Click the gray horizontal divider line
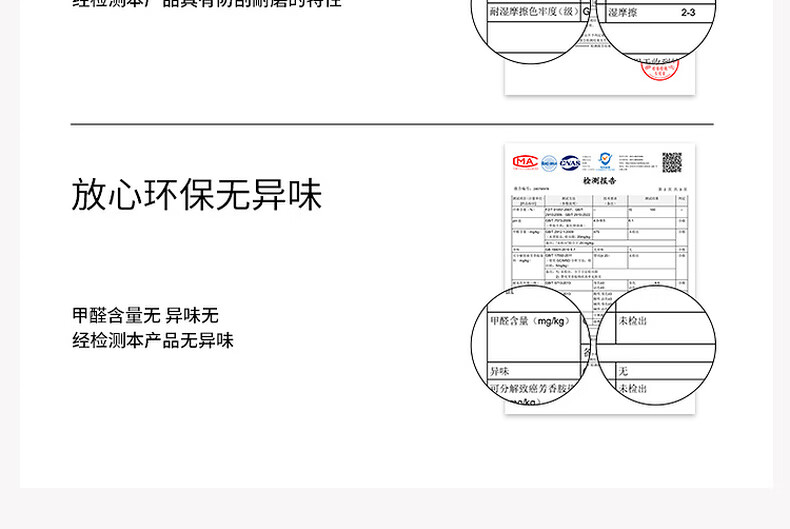The height and width of the screenshot is (529, 790). (392, 123)
